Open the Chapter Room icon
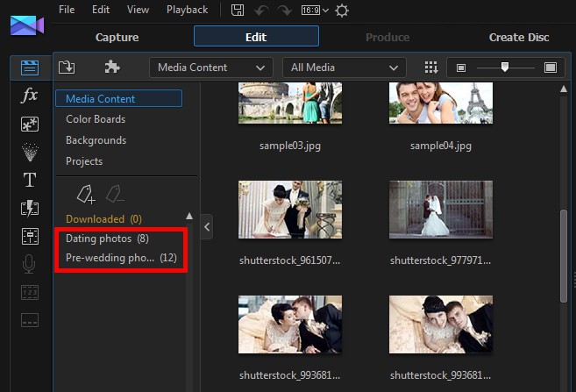The width and height of the screenshot is (576, 392). click(30, 292)
